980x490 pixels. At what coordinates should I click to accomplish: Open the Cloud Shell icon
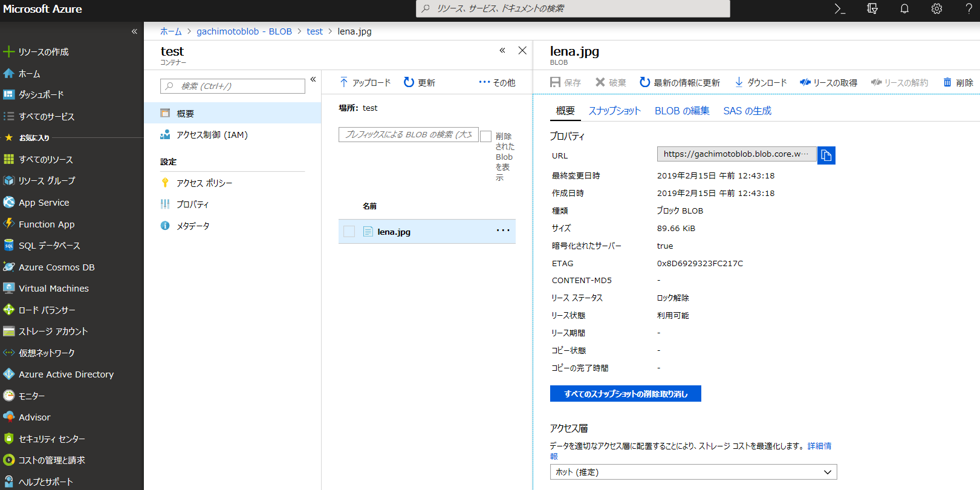pyautogui.click(x=840, y=8)
